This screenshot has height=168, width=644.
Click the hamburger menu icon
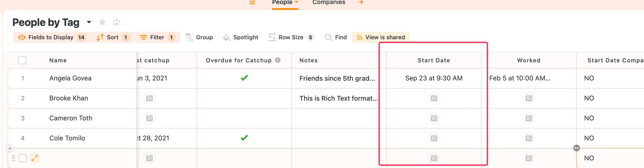[252, 3]
